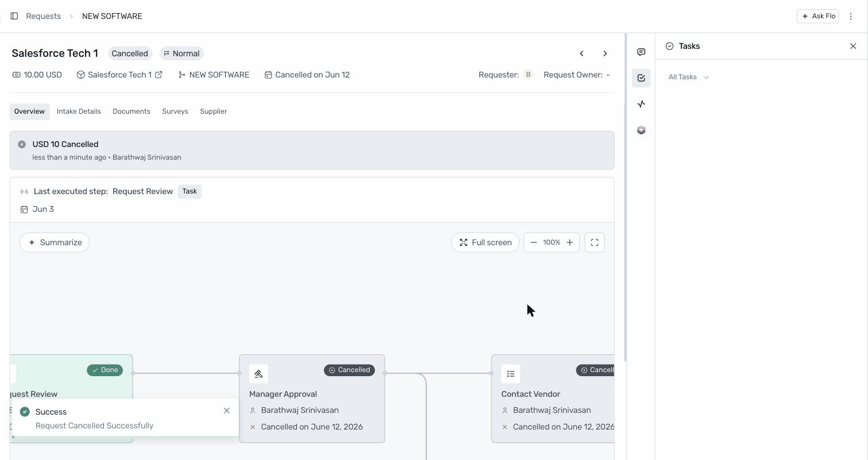Click the USD 10 Cancelled banner
The height and width of the screenshot is (460, 868).
[312, 150]
